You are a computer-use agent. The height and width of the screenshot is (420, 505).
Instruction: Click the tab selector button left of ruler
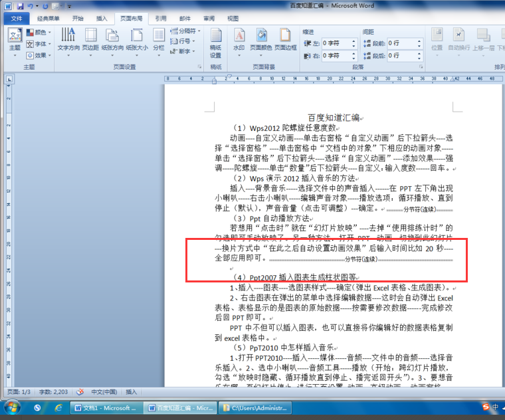click(9, 78)
